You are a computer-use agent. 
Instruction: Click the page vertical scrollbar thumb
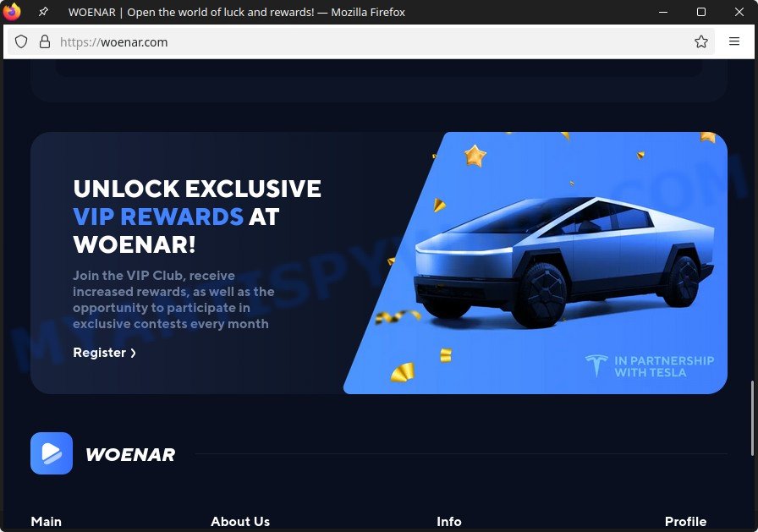coord(752,418)
